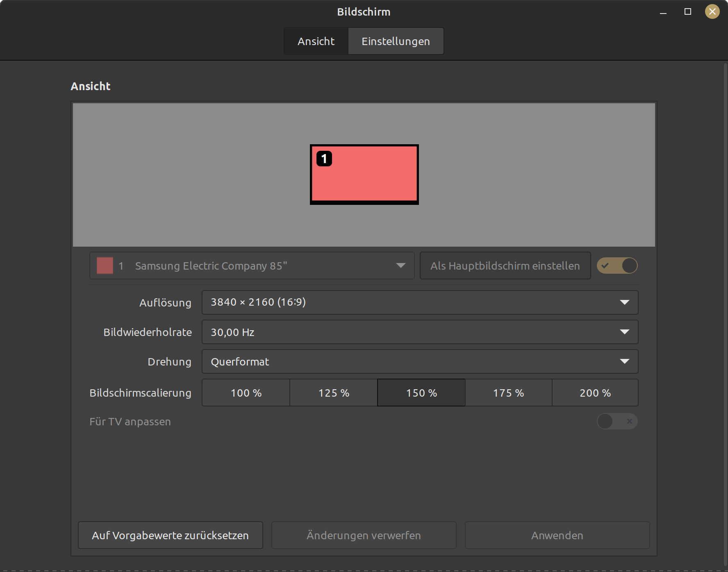Choose 175 % screen scaling
This screenshot has height=572, width=728.
(509, 393)
